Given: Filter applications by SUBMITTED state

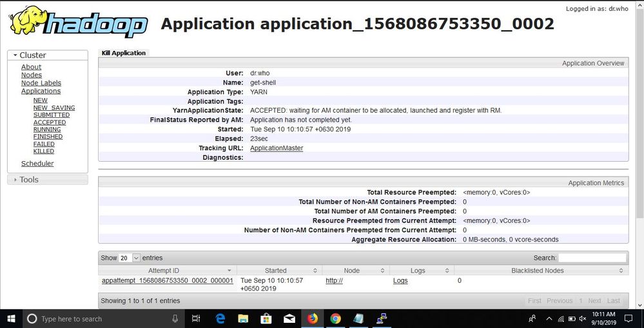Looking at the screenshot, I should point(52,115).
